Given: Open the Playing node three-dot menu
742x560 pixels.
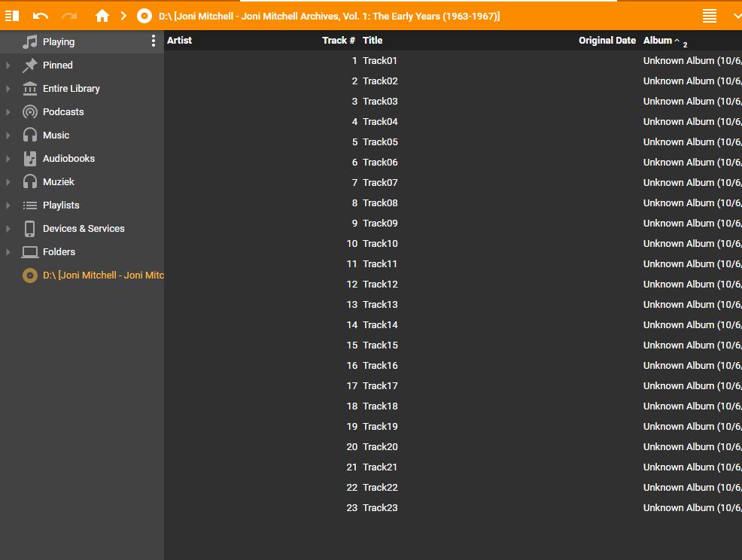Looking at the screenshot, I should (x=154, y=41).
